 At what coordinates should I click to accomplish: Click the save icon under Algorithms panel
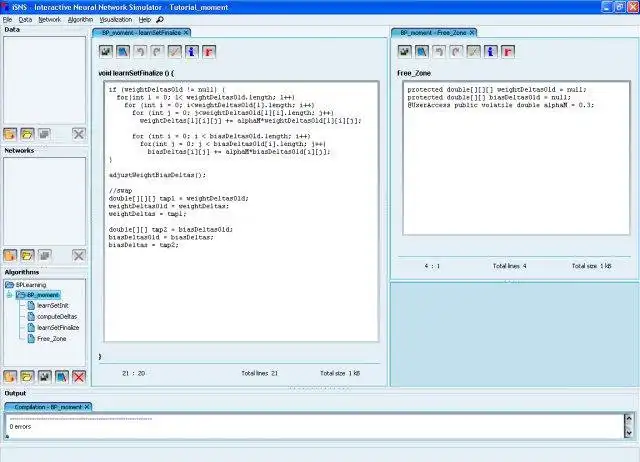point(44,376)
